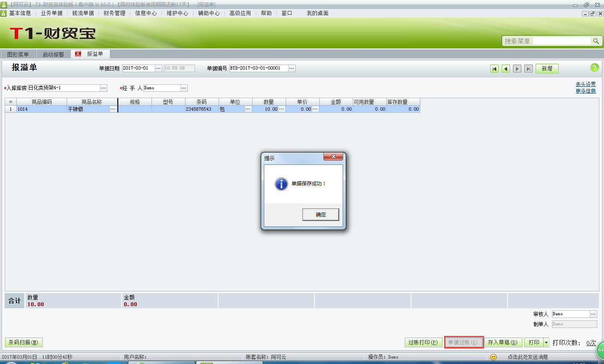Click the 商品编码 column header

(x=42, y=102)
